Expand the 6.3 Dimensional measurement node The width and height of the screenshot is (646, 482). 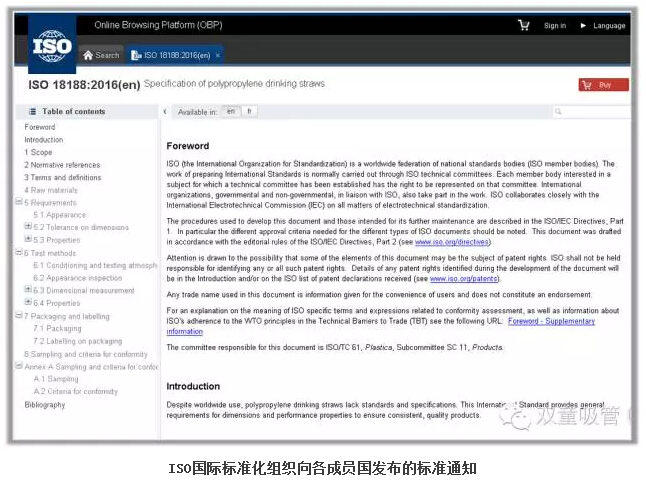(28, 290)
